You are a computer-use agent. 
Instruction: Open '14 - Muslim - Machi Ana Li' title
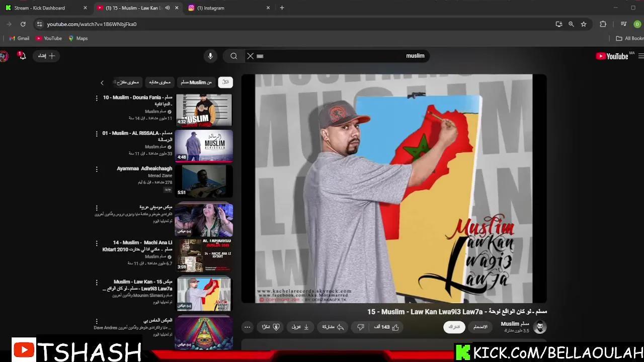click(x=137, y=246)
